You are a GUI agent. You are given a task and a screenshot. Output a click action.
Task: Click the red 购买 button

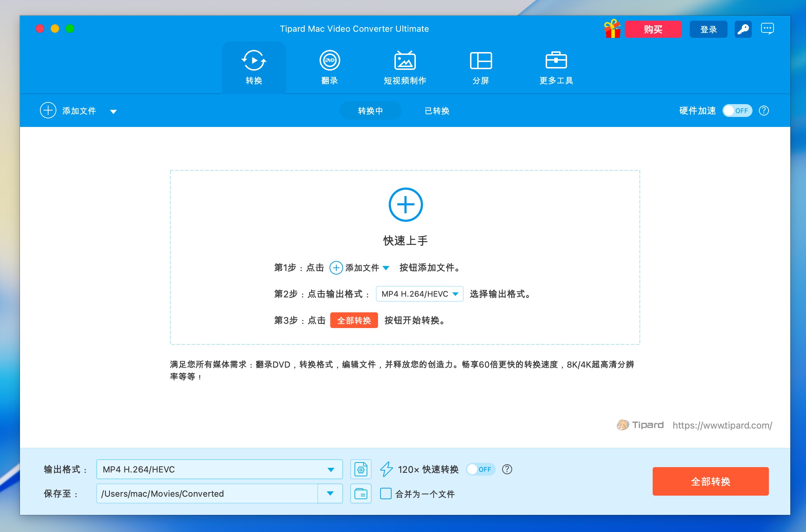(653, 29)
